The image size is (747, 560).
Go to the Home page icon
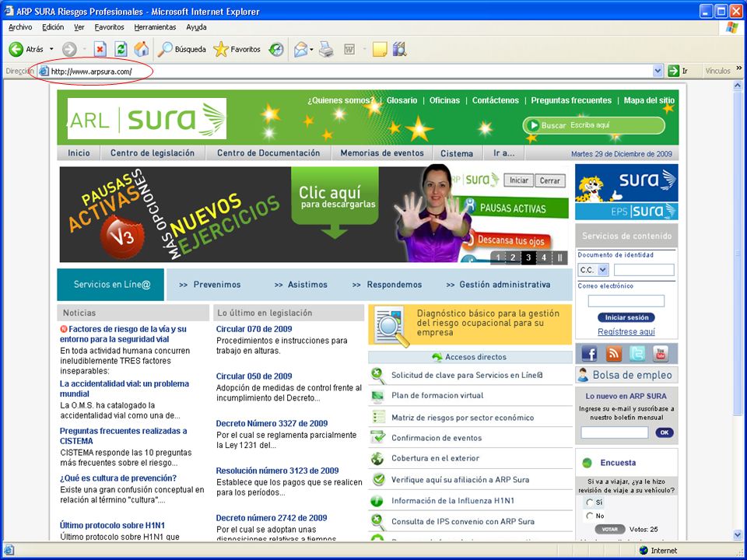142,49
